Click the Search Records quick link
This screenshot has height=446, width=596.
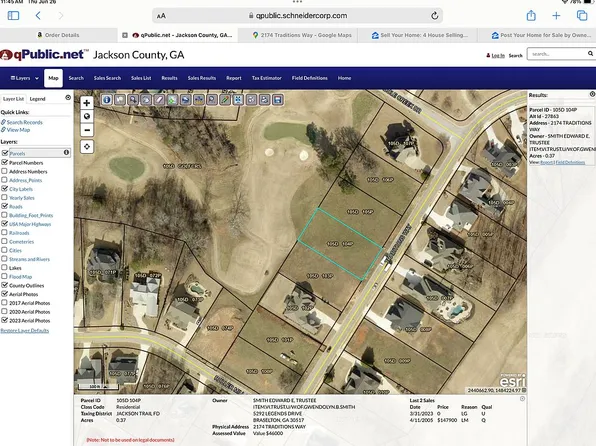click(24, 122)
